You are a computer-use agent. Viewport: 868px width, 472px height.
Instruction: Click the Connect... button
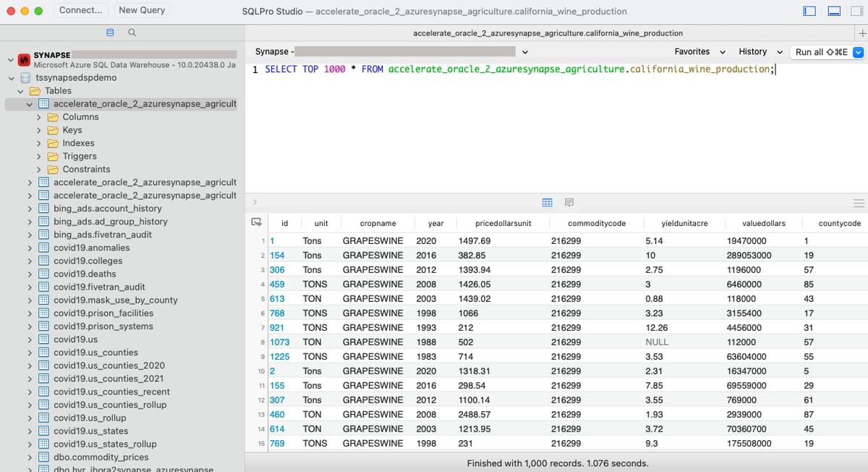[x=80, y=10]
